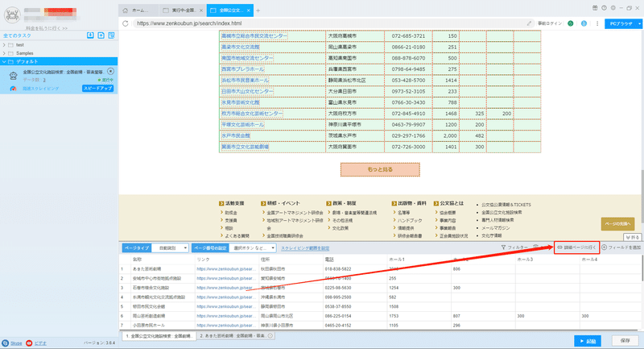Click the third sidebar header icon (task search)
This screenshot has width=644, height=349.
111,35
